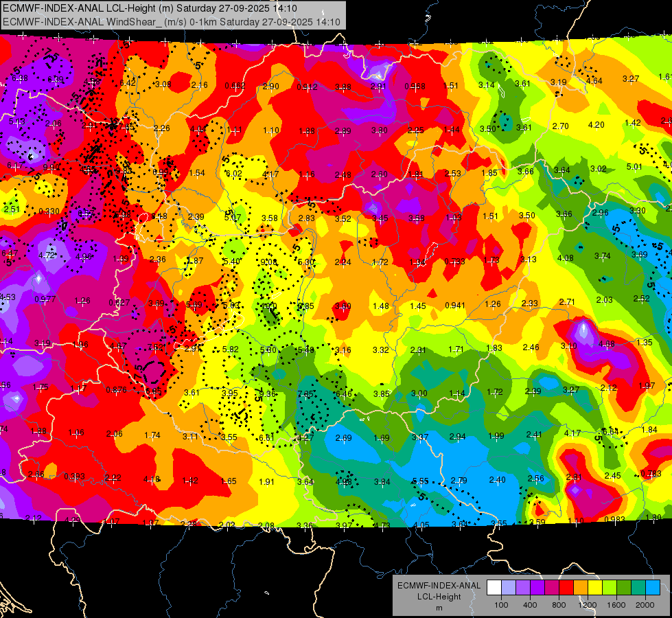Click wind shear value '3.74'
Screen dimensions: 672x618
(x=602, y=255)
